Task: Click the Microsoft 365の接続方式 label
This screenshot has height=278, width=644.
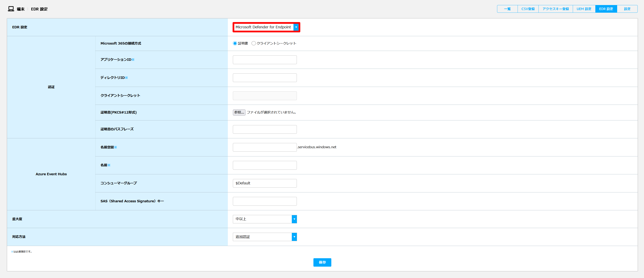Action: (121, 43)
